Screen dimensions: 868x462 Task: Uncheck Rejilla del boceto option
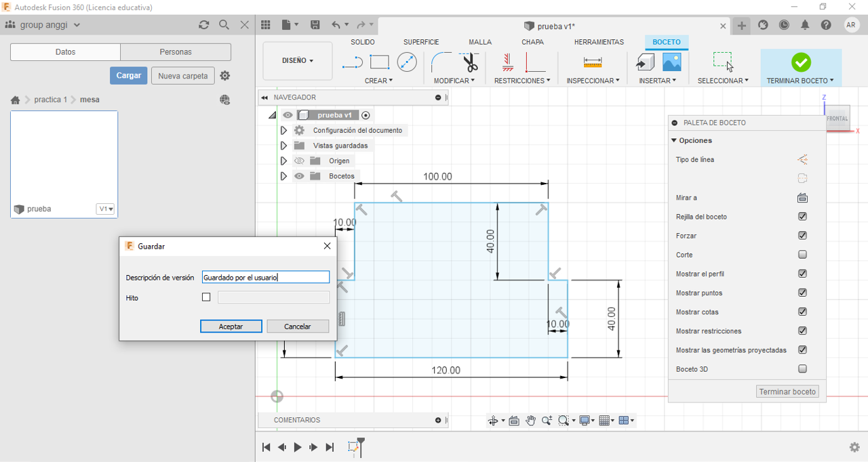pos(802,217)
